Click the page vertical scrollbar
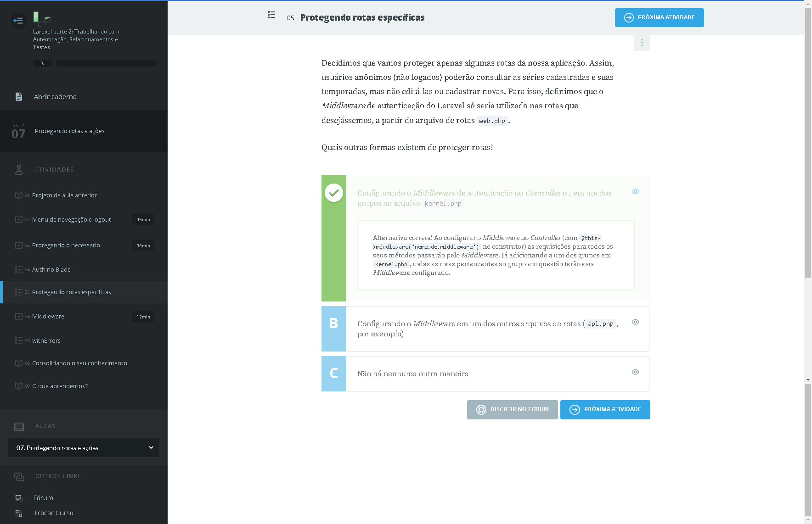 808,184
